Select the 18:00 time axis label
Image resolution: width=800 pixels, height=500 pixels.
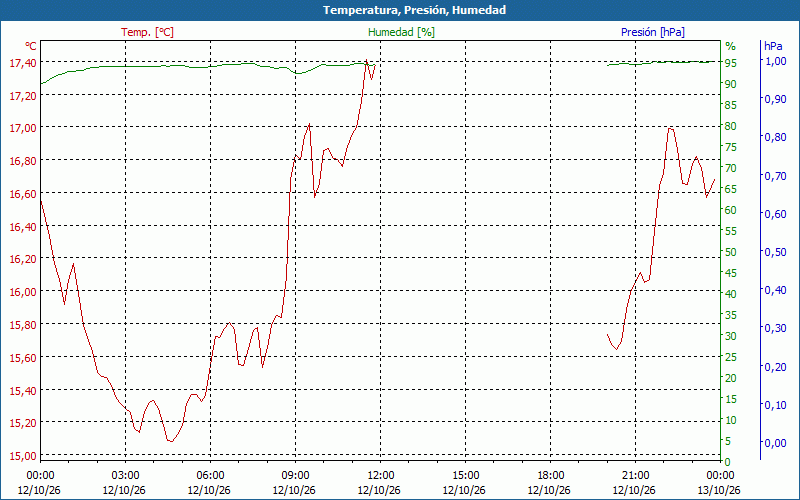[551, 476]
